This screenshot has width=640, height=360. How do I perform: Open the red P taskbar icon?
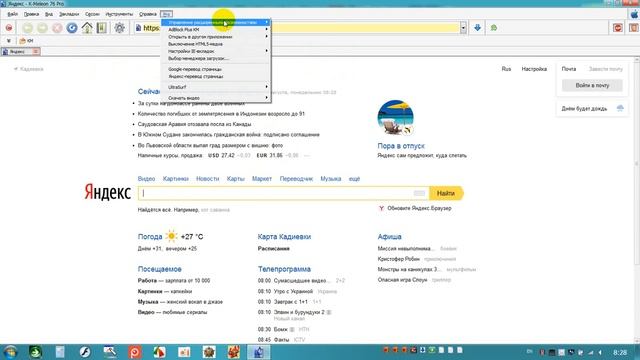click(135, 352)
